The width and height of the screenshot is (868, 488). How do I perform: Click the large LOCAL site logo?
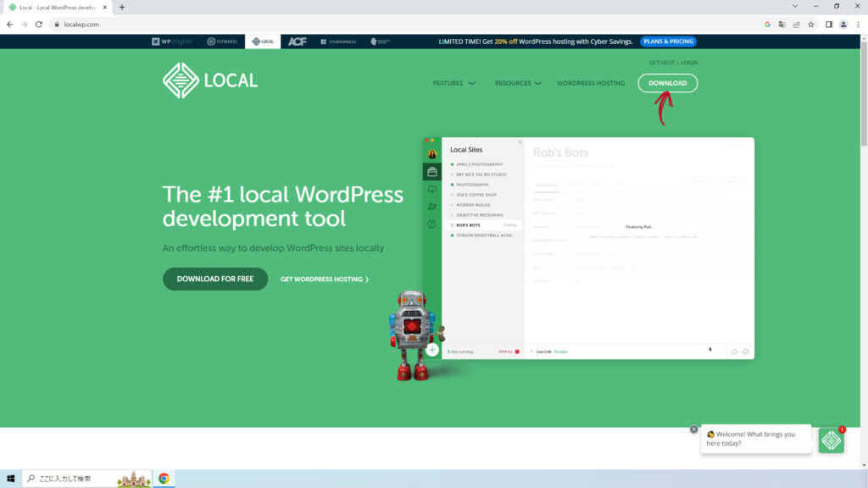tap(210, 80)
